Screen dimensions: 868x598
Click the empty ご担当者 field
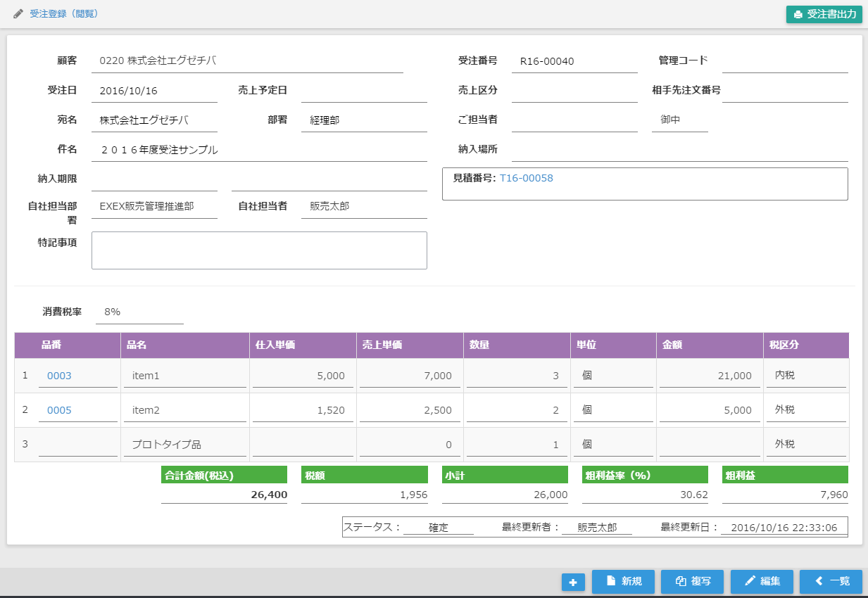pos(574,120)
